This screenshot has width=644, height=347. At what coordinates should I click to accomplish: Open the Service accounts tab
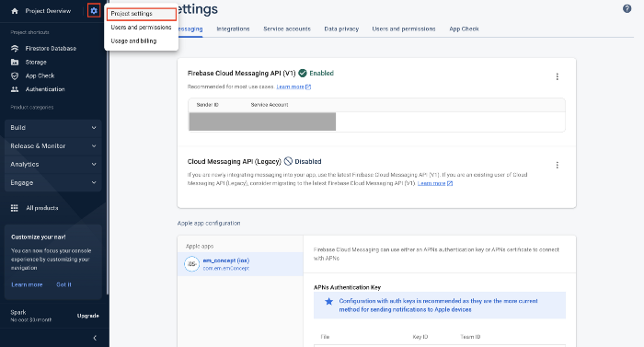coord(287,29)
